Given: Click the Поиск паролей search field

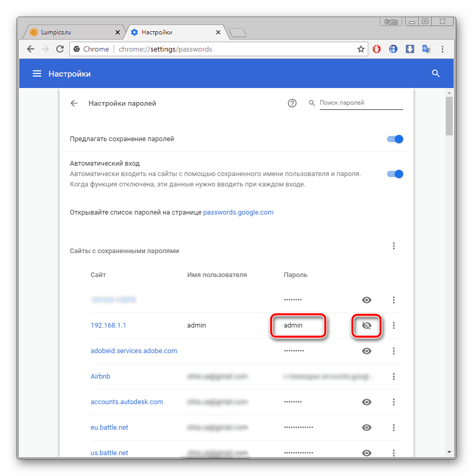Looking at the screenshot, I should click(x=362, y=103).
